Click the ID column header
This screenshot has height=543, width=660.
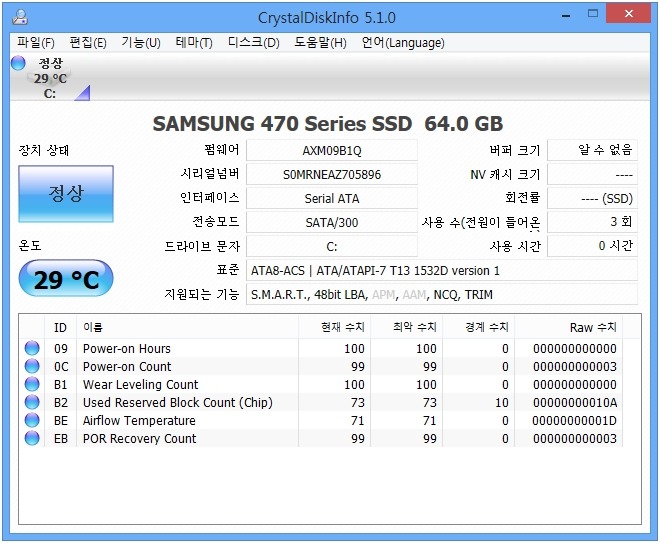60,327
